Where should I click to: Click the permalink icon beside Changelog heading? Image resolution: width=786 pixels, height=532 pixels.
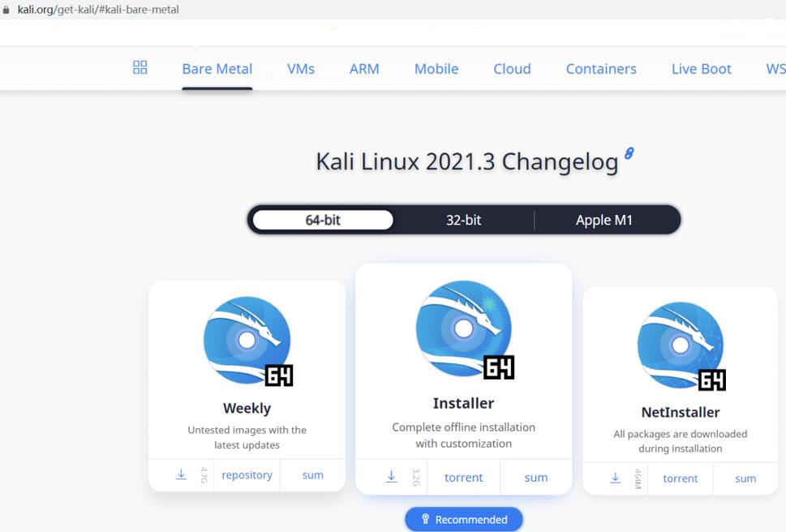629,154
